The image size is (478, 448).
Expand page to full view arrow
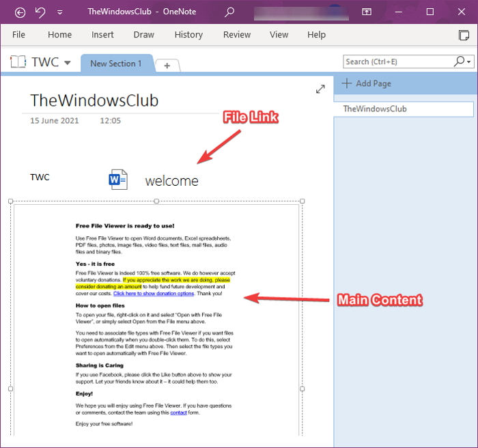(320, 89)
